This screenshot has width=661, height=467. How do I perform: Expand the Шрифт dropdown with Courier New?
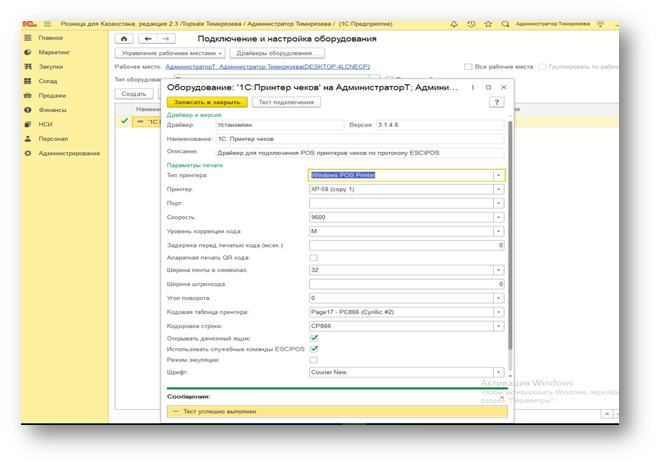pos(498,372)
